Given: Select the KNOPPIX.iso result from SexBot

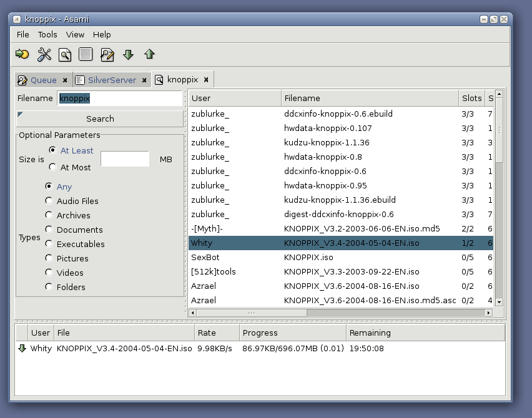Looking at the screenshot, I should [x=341, y=257].
